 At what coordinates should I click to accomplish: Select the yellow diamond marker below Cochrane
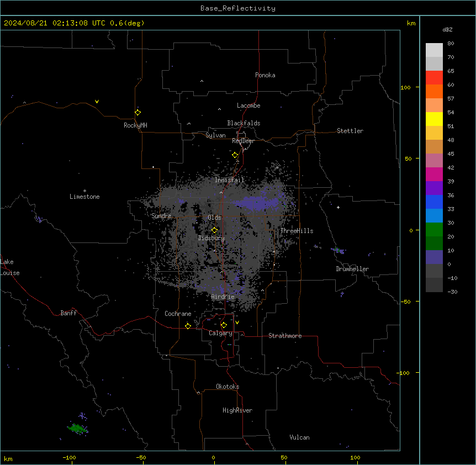click(188, 326)
